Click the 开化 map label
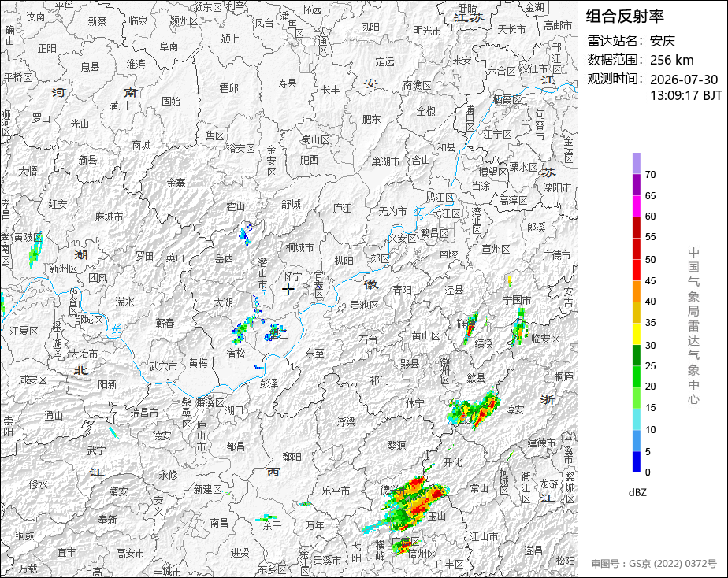This screenshot has height=578, width=728. click(453, 462)
